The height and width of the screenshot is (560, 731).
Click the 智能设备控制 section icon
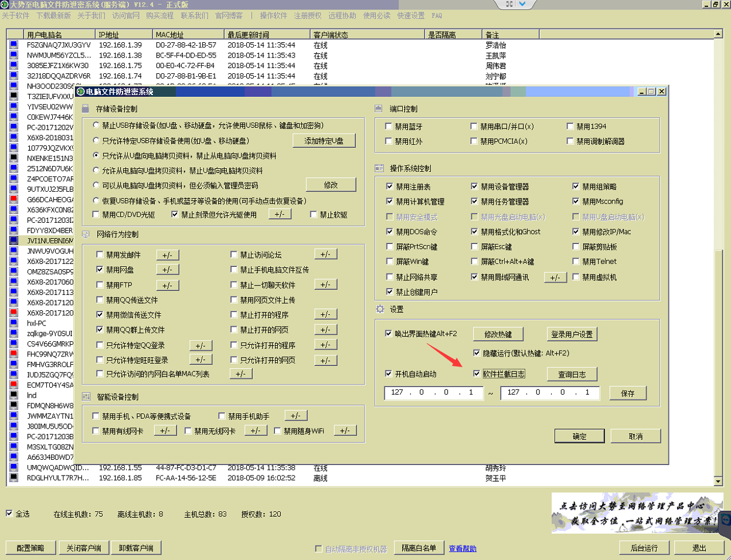pos(86,397)
